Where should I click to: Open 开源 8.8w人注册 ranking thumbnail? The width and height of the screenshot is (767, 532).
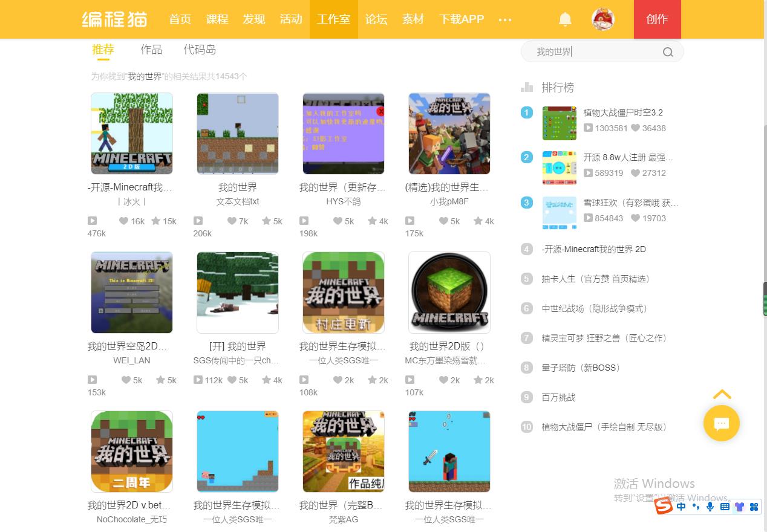coord(560,167)
